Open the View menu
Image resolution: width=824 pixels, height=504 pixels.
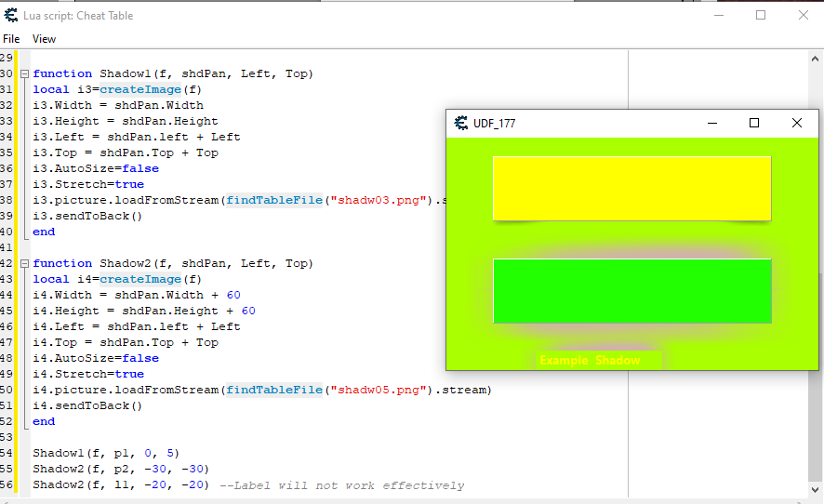click(44, 39)
